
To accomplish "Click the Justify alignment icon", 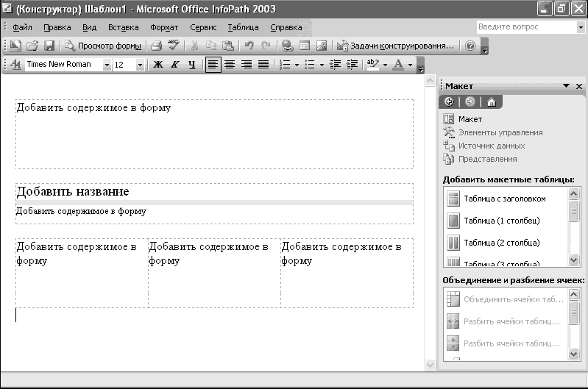I will click(263, 65).
